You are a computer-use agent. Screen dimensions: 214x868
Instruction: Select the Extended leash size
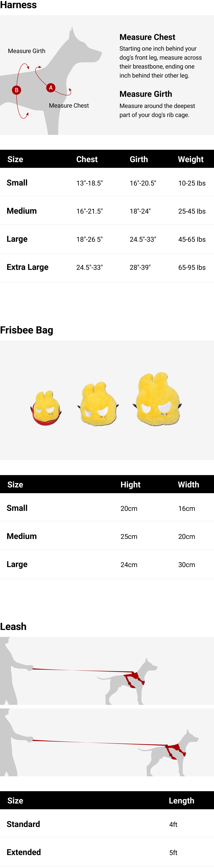[24, 852]
